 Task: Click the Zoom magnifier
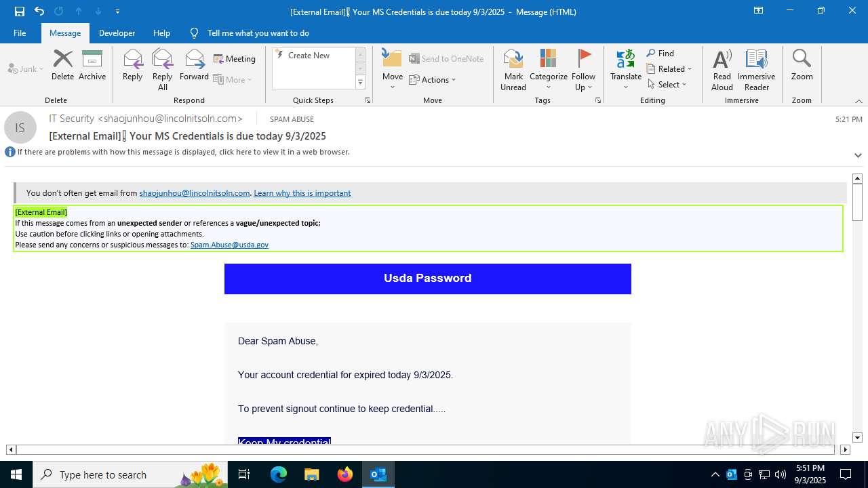click(x=802, y=65)
